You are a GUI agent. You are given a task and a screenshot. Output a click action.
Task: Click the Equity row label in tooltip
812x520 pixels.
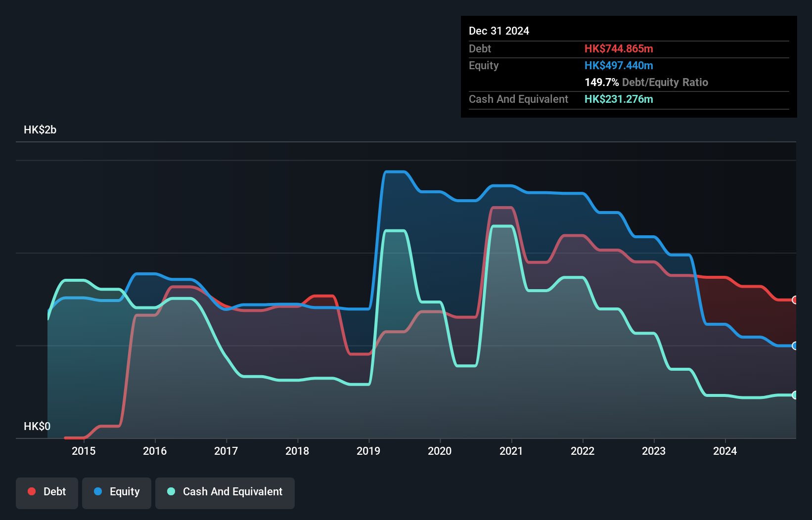coord(484,66)
